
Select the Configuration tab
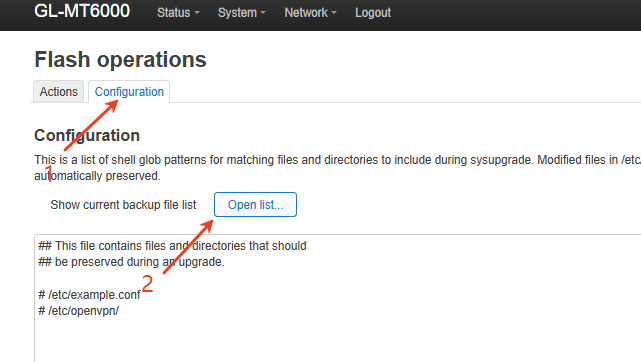tap(129, 92)
